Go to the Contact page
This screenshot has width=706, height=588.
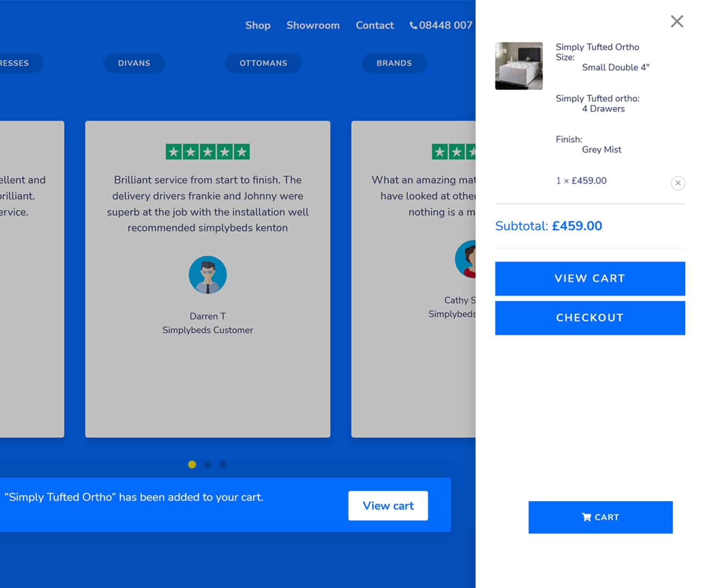[x=375, y=25]
